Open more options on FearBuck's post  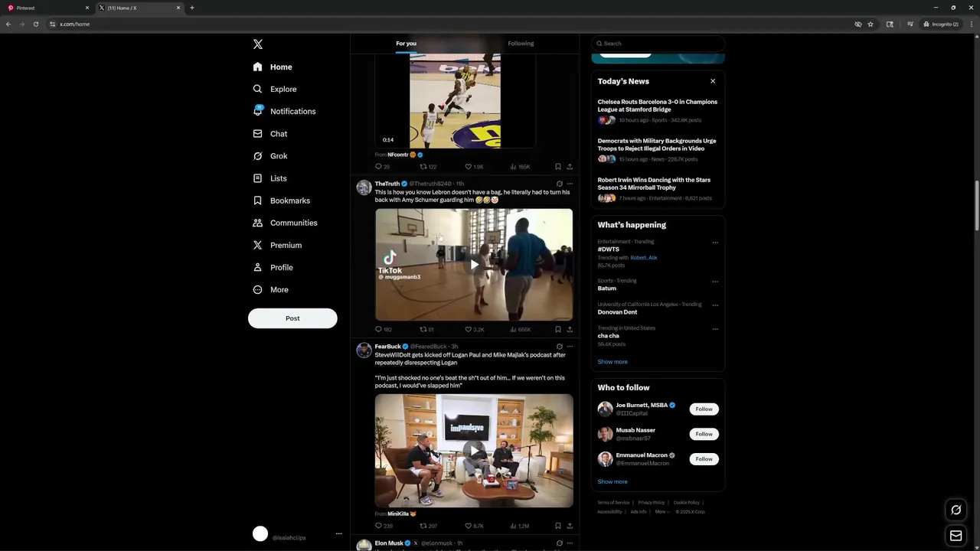pos(570,347)
